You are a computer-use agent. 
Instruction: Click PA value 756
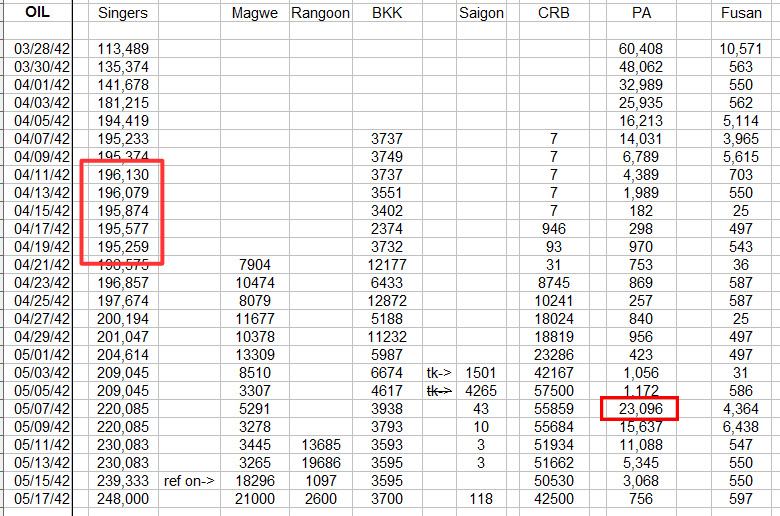click(x=641, y=499)
